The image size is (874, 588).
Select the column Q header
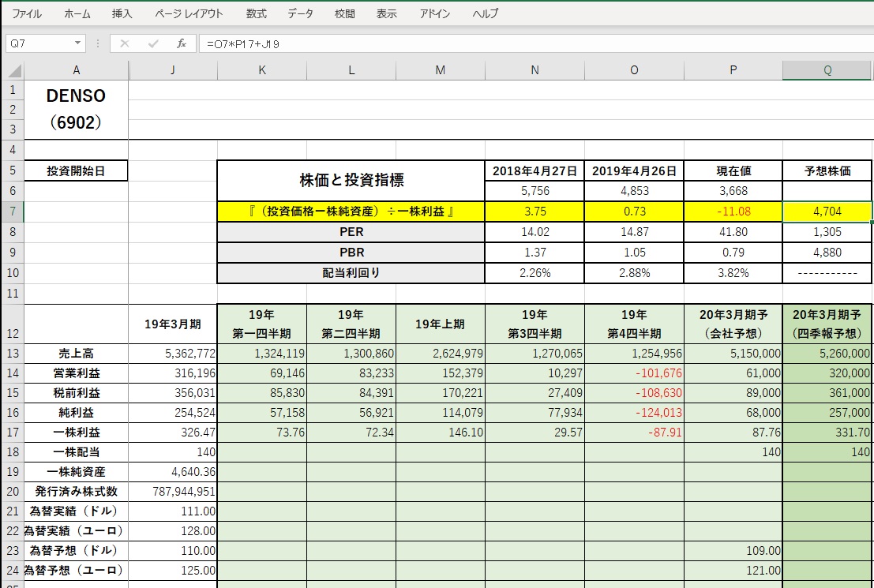(x=827, y=70)
